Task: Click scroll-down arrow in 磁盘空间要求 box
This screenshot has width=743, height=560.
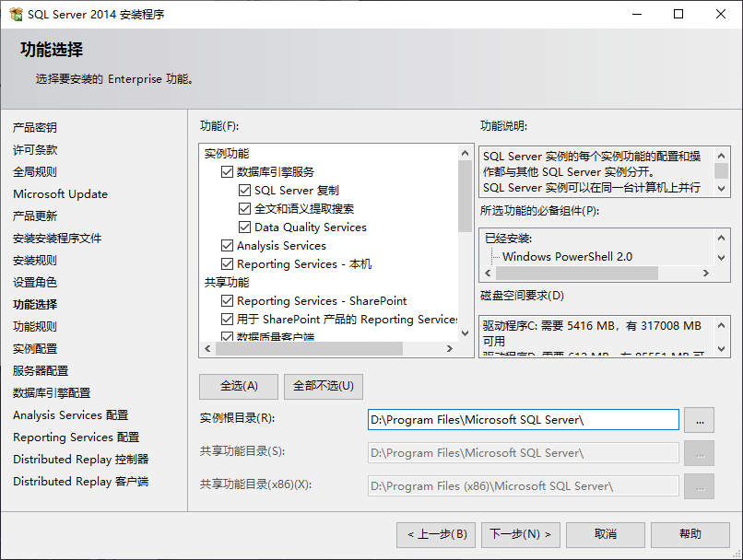Action: tap(721, 349)
